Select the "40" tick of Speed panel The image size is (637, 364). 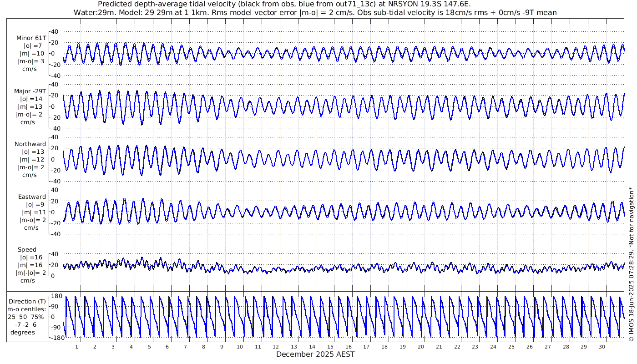tap(56, 254)
